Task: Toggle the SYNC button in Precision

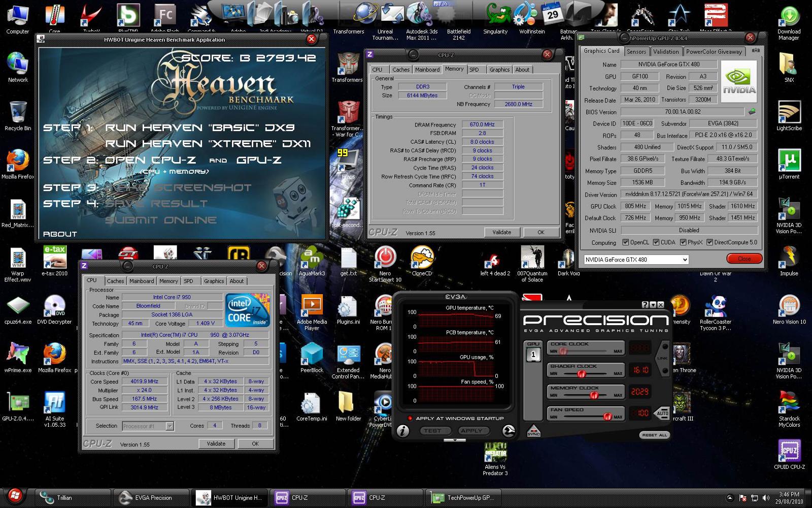Action: 533,431
